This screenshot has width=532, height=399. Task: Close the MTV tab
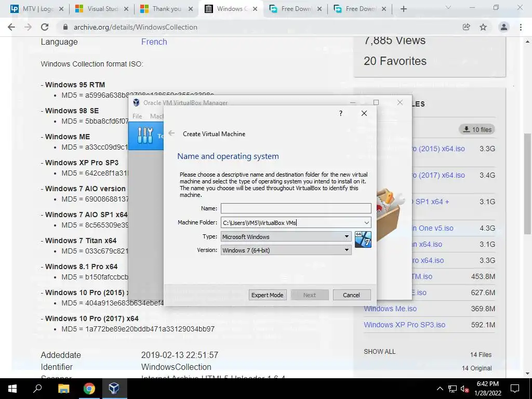point(61,9)
